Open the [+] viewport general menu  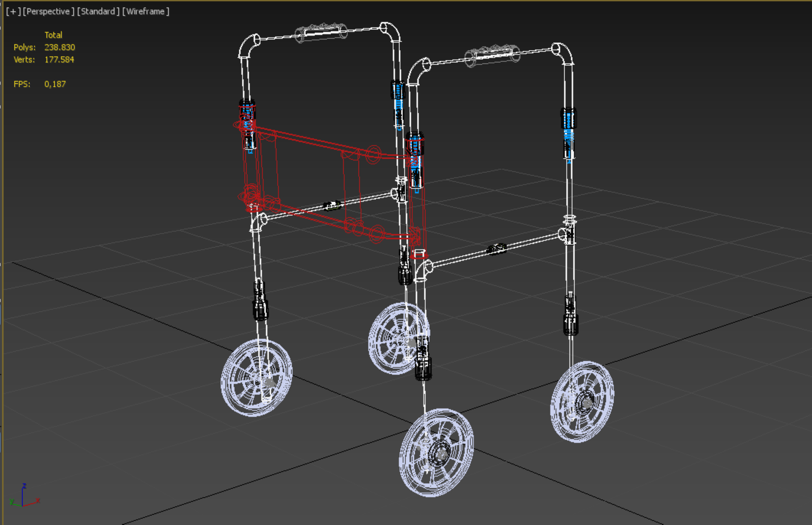click(x=13, y=12)
